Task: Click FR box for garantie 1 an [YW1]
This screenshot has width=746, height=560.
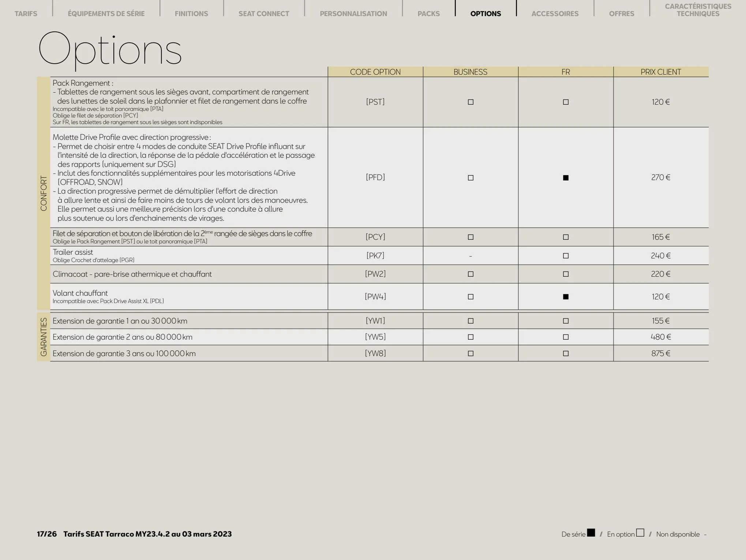Action: [566, 321]
